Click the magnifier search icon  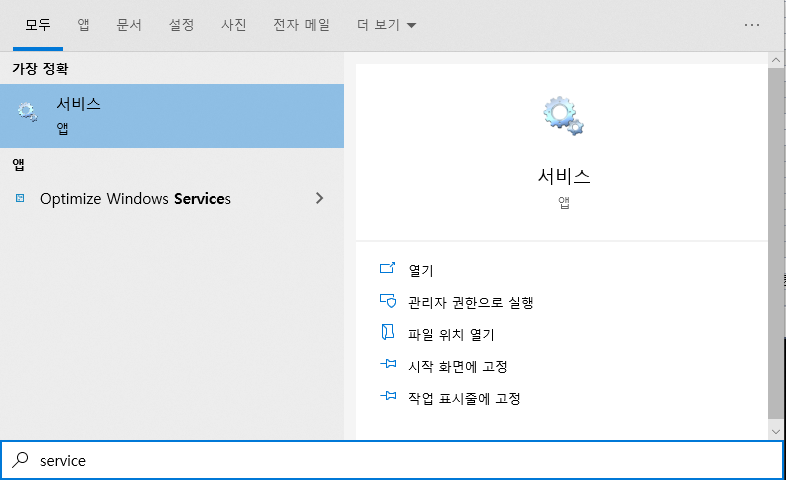click(20, 460)
